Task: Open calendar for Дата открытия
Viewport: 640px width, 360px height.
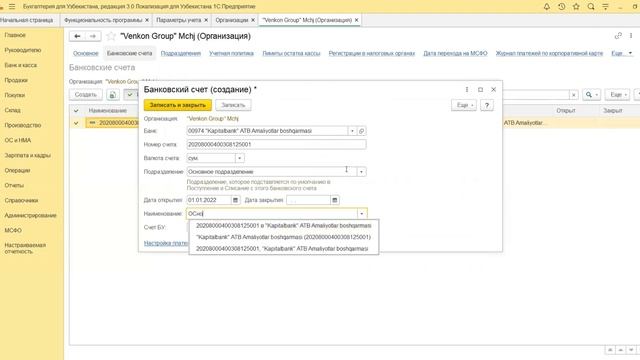Action: [235, 200]
